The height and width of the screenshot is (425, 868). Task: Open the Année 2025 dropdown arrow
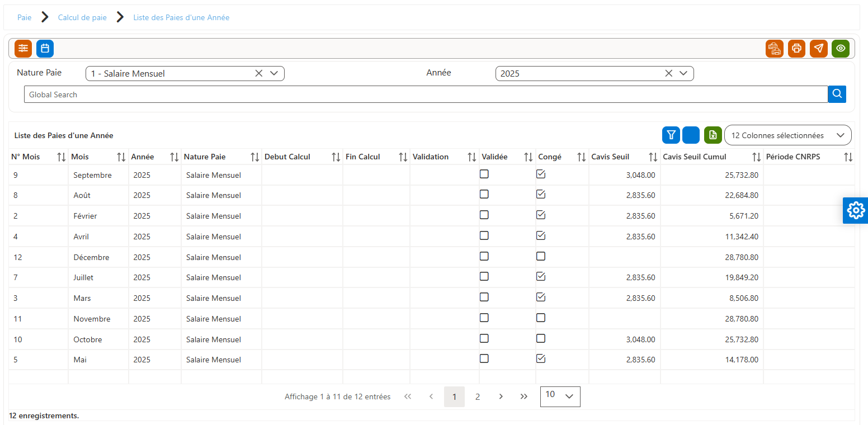click(x=683, y=73)
